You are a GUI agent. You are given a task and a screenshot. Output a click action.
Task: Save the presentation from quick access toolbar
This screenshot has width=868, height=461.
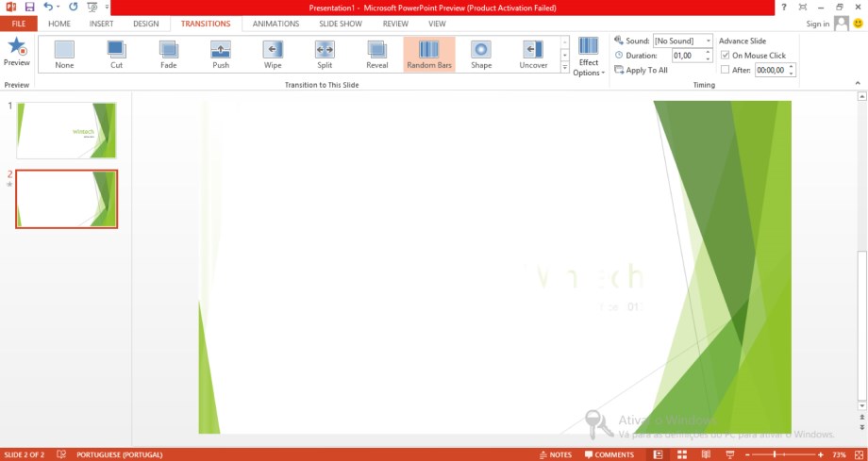pyautogui.click(x=29, y=7)
